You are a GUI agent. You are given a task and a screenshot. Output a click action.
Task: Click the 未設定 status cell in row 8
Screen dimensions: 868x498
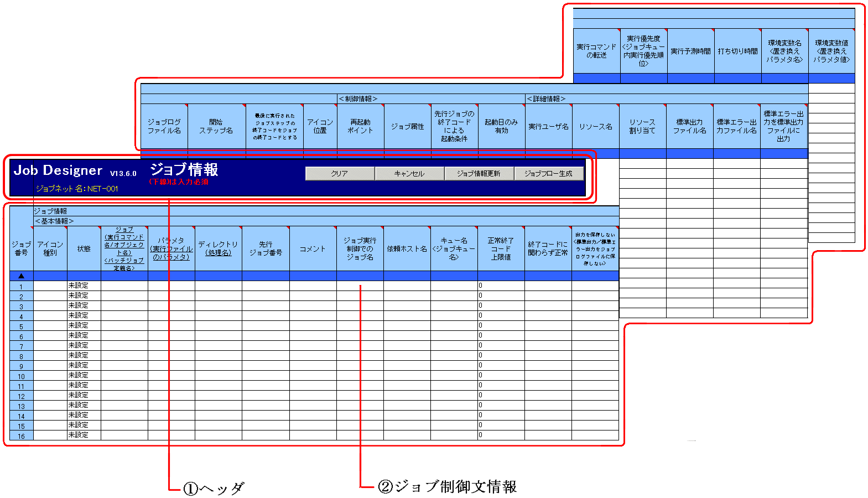click(x=84, y=356)
